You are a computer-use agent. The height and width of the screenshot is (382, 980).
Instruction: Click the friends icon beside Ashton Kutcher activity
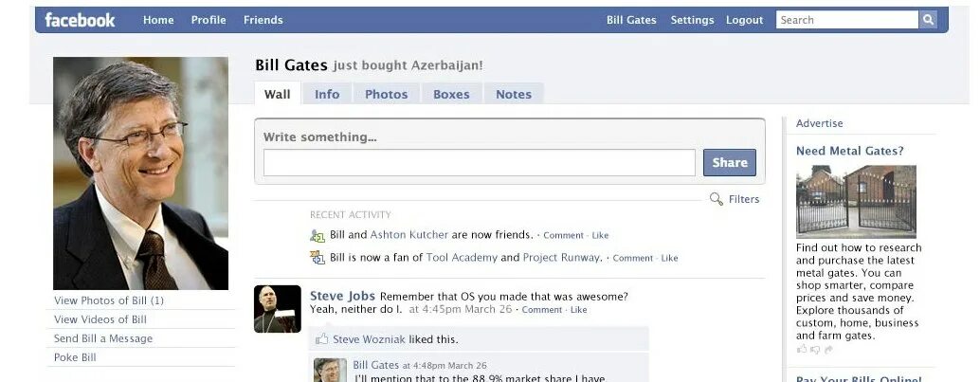318,236
